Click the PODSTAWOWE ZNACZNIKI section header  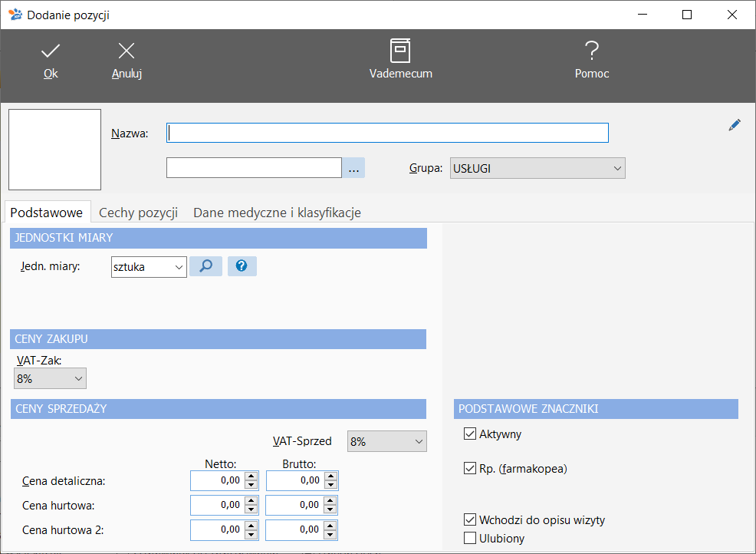[596, 409]
